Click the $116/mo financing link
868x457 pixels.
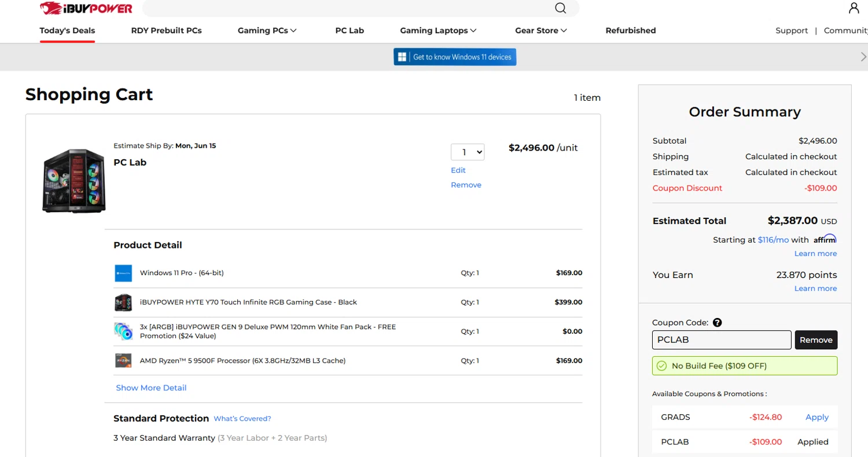(x=773, y=240)
